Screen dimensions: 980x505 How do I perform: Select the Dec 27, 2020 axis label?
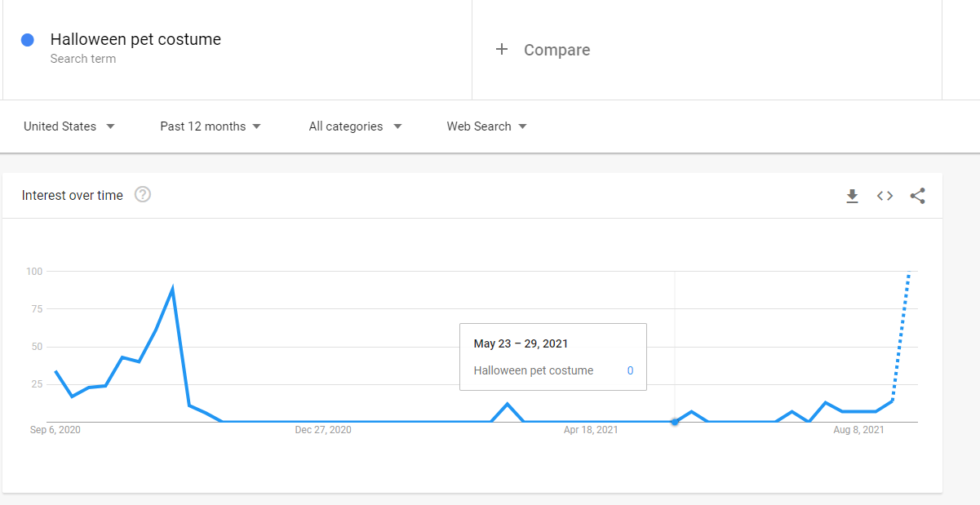point(323,430)
